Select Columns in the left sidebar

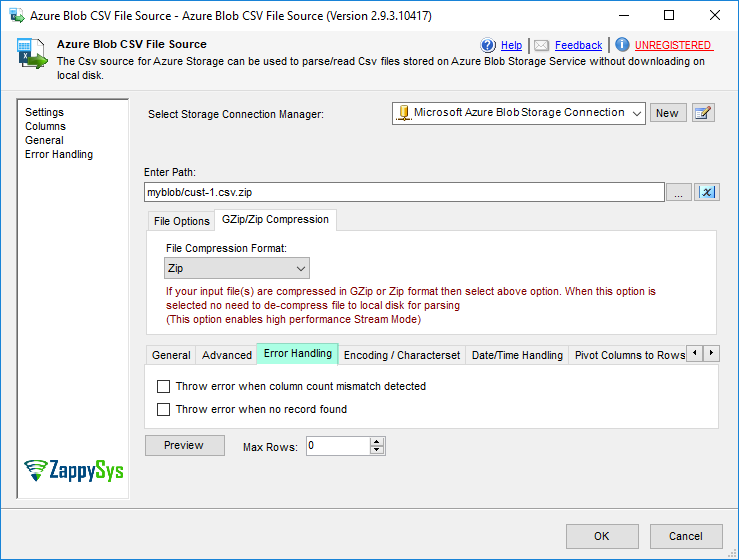[x=45, y=126]
